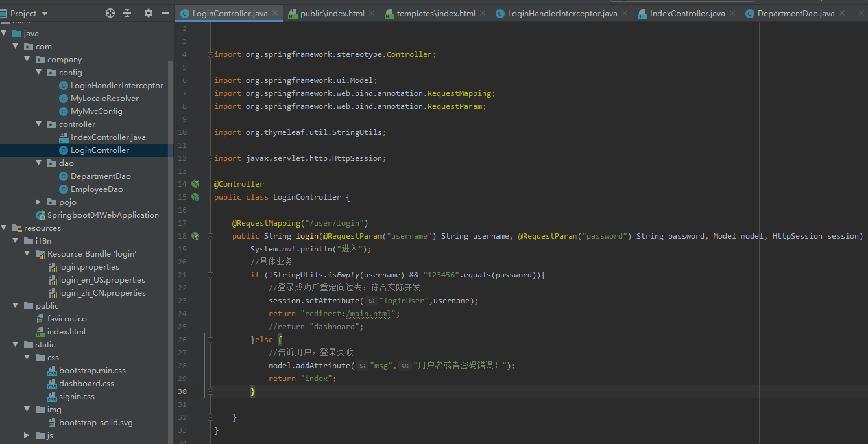Collapse Resource Bundle 'login' node
This screenshot has width=868, height=444.
tap(27, 254)
